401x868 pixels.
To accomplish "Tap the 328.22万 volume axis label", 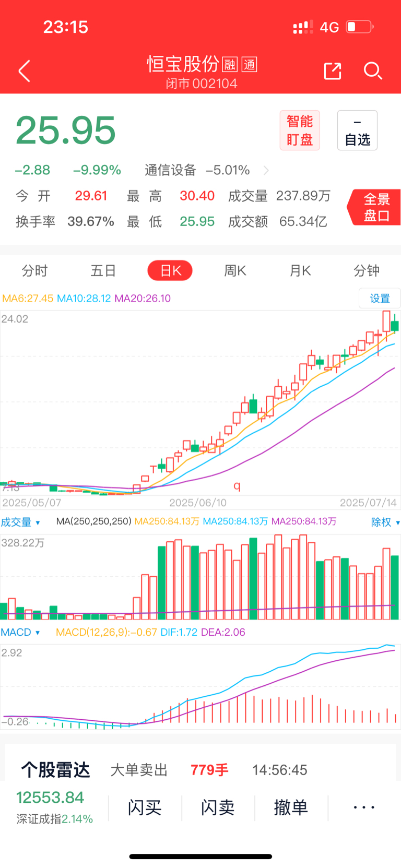I will [x=23, y=543].
